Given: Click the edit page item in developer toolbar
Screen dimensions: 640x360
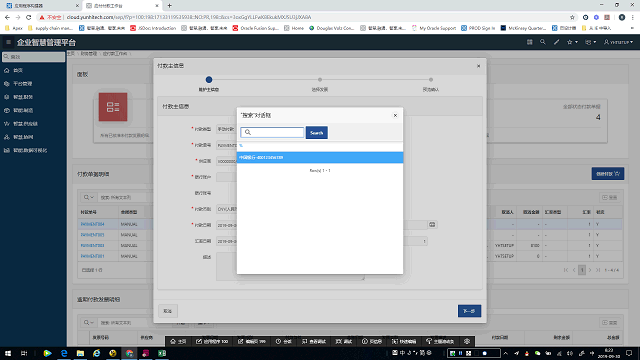Looking at the screenshot, I should [252, 341].
